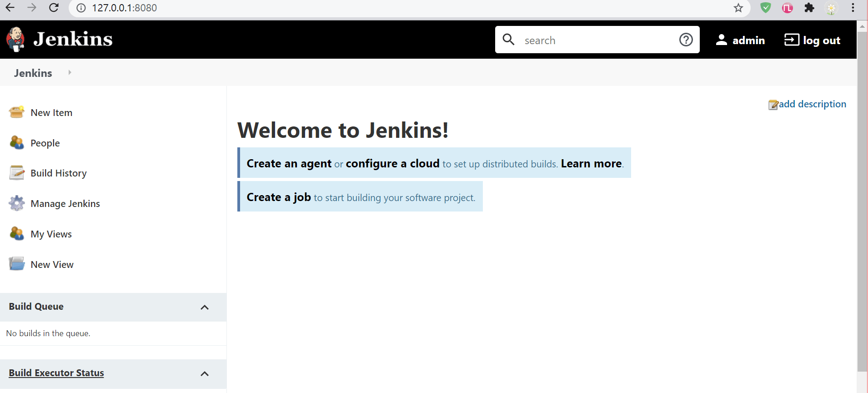Click the 'Create a job' link
Screen dimensions: 868x393
[279, 197]
